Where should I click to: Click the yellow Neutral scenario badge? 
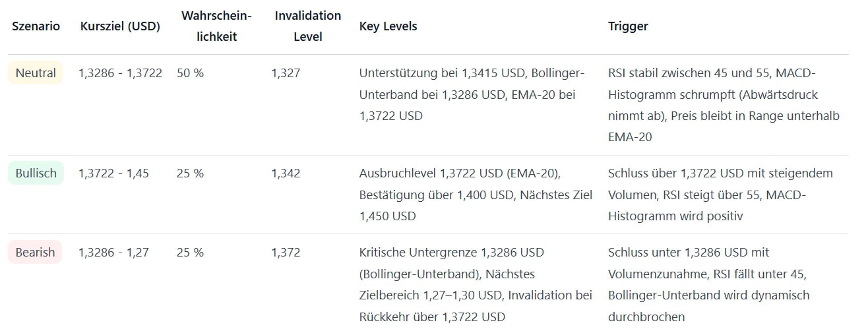[x=36, y=73]
